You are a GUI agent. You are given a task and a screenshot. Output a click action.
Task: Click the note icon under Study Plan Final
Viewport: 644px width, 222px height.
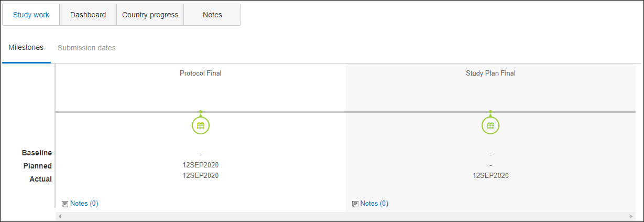click(x=355, y=204)
